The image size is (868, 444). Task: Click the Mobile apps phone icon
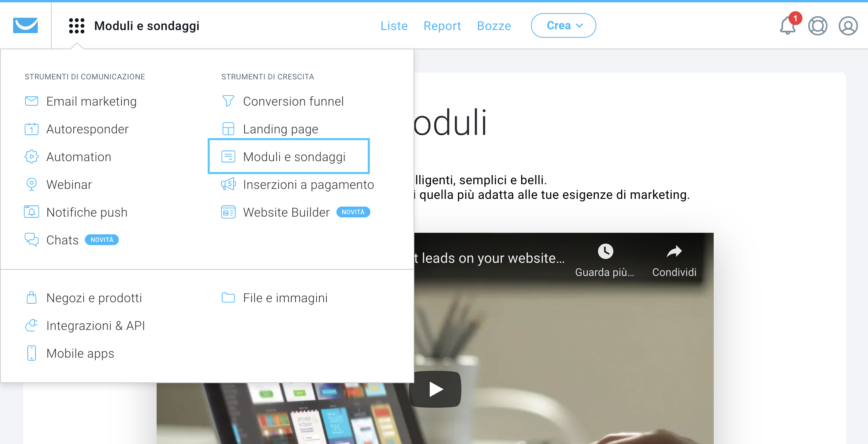pos(32,353)
